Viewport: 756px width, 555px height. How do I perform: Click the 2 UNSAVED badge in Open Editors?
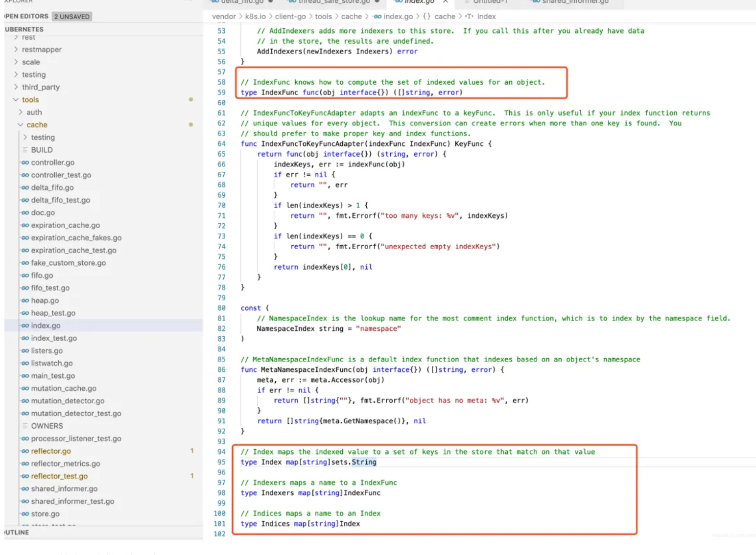coord(72,17)
